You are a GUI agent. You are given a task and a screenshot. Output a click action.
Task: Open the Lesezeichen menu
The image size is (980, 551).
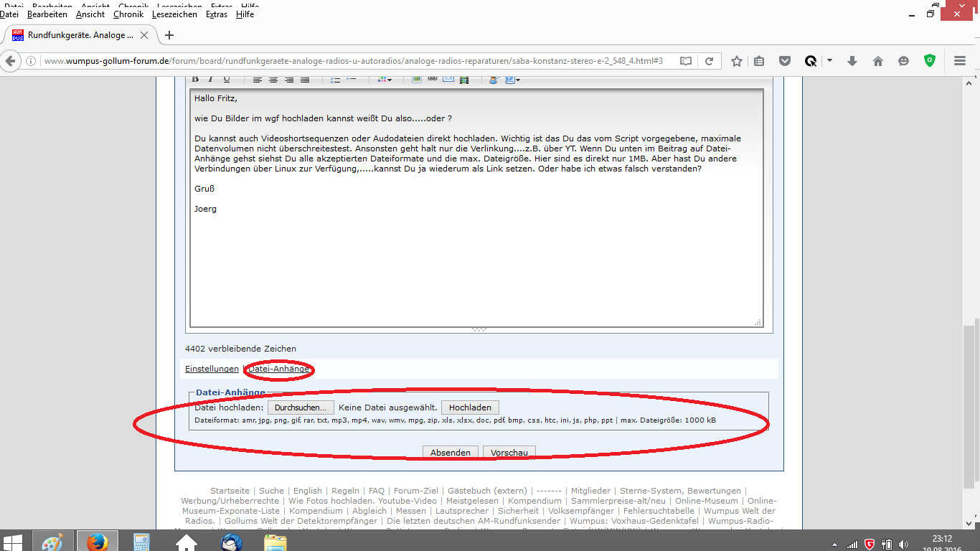point(174,14)
